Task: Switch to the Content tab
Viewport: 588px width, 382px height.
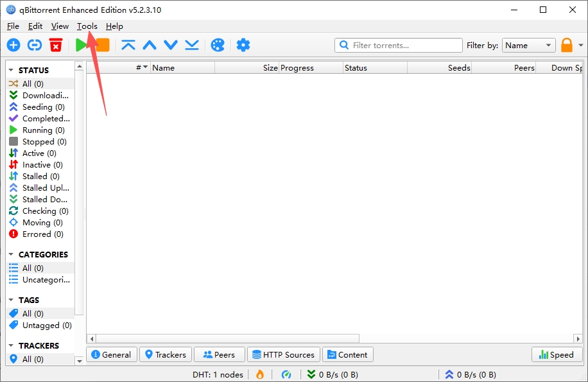Action: [x=348, y=354]
